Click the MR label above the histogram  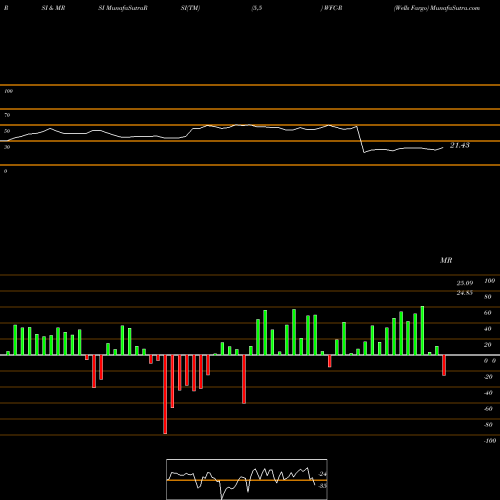click(446, 260)
